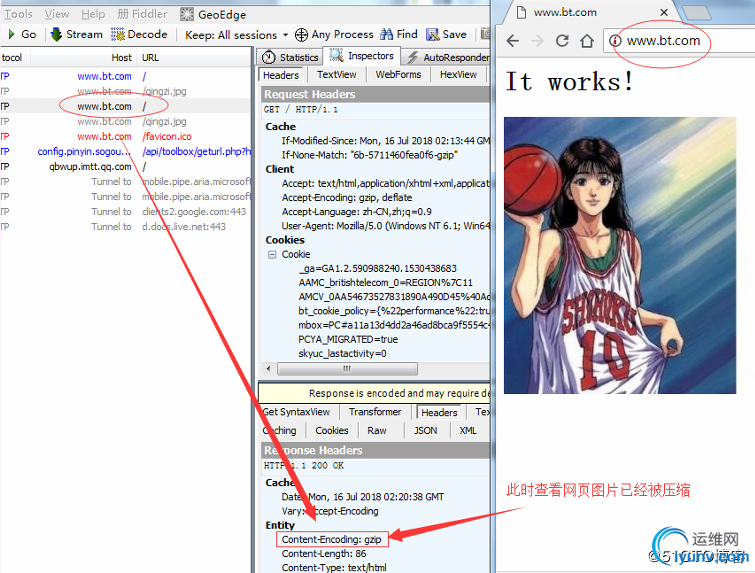755x573 pixels.
Task: Click the Fiddler book icon
Action: pos(123,14)
